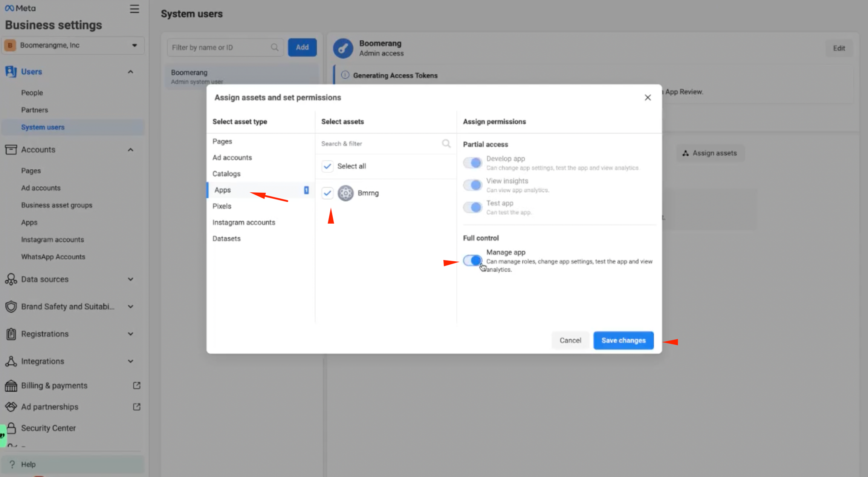Open Billing & payments external link icon
The image size is (868, 477).
point(136,385)
